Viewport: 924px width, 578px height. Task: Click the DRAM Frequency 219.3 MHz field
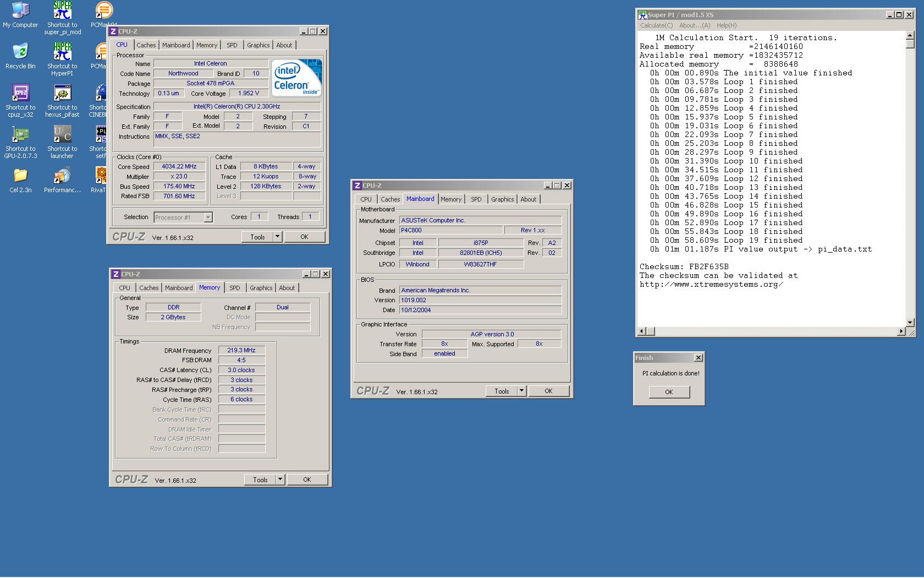[241, 350]
